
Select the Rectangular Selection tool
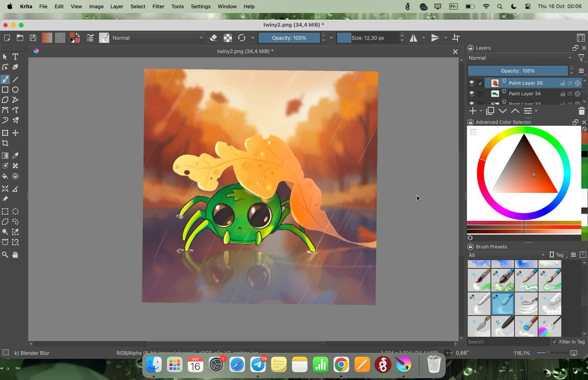tap(5, 212)
